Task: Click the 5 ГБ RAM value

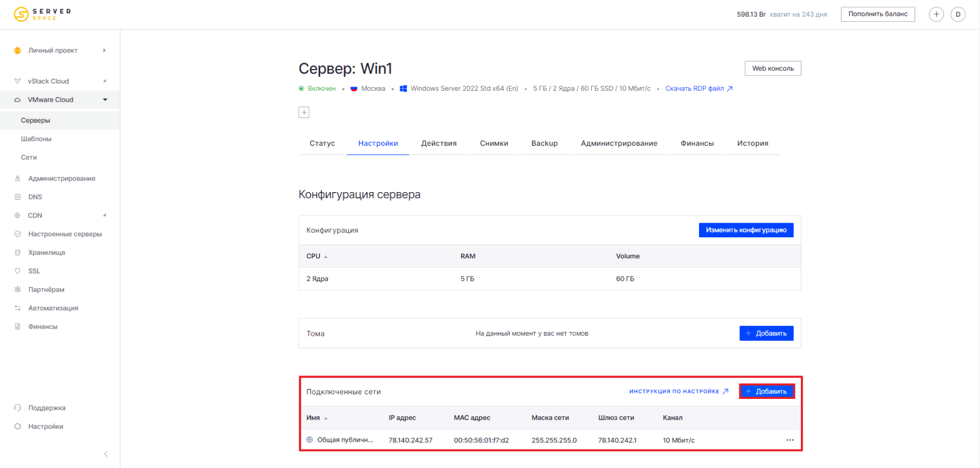Action: pos(467,279)
